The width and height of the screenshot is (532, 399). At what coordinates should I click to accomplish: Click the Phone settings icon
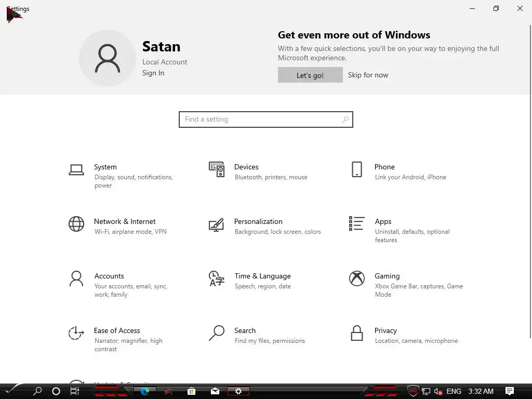356,169
